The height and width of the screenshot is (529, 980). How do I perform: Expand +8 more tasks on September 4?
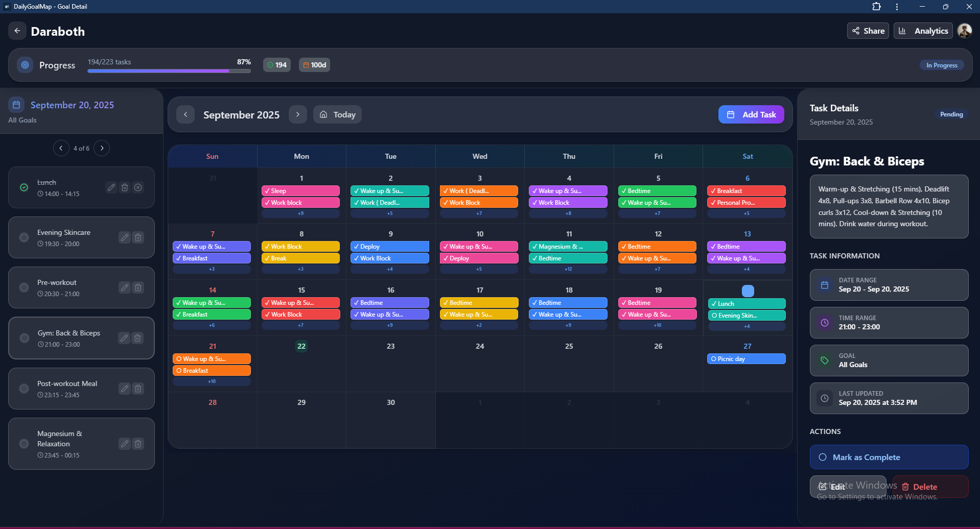(568, 213)
